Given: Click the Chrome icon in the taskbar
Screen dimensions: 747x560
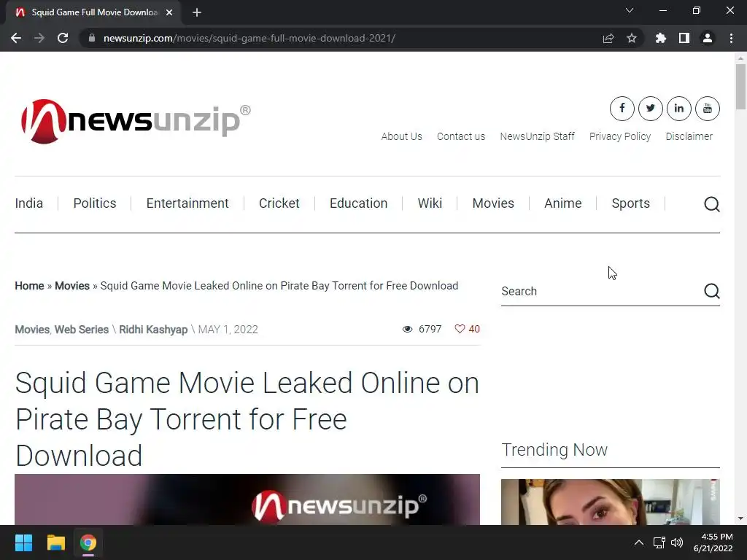Looking at the screenshot, I should pos(88,542).
